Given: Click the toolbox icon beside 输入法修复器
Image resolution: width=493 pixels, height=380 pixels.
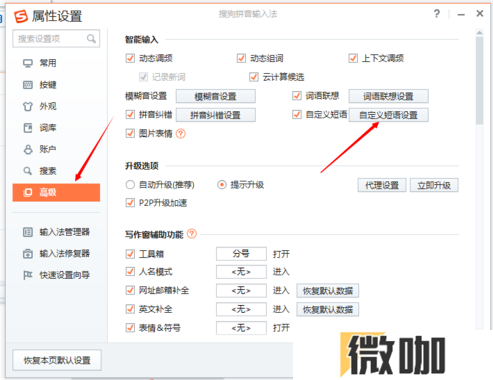Looking at the screenshot, I should [x=28, y=254].
